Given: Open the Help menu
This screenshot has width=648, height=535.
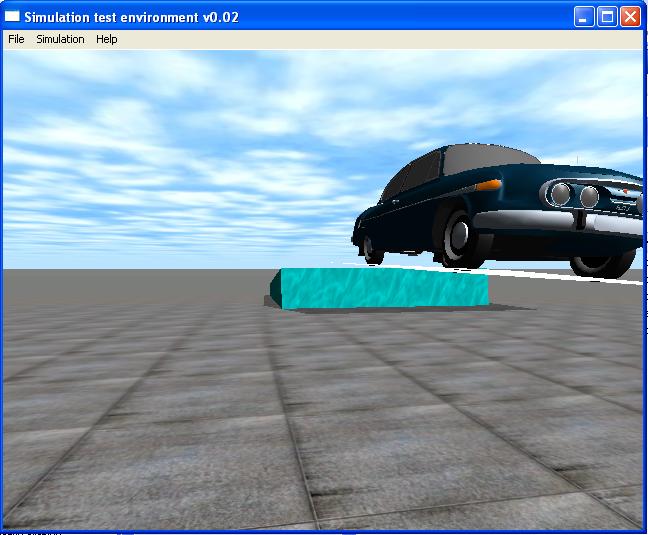Looking at the screenshot, I should click(x=106, y=39).
